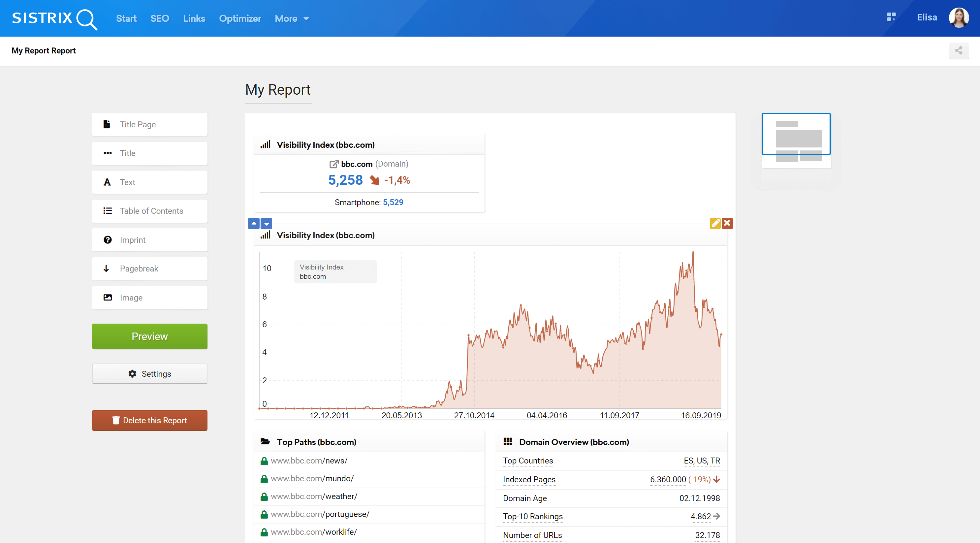Click Delete this Report button

click(149, 421)
